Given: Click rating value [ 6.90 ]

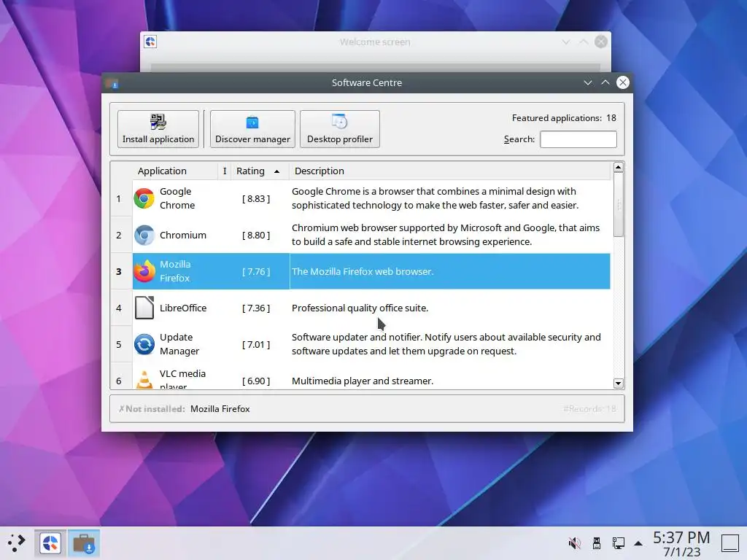Looking at the screenshot, I should pos(256,381).
